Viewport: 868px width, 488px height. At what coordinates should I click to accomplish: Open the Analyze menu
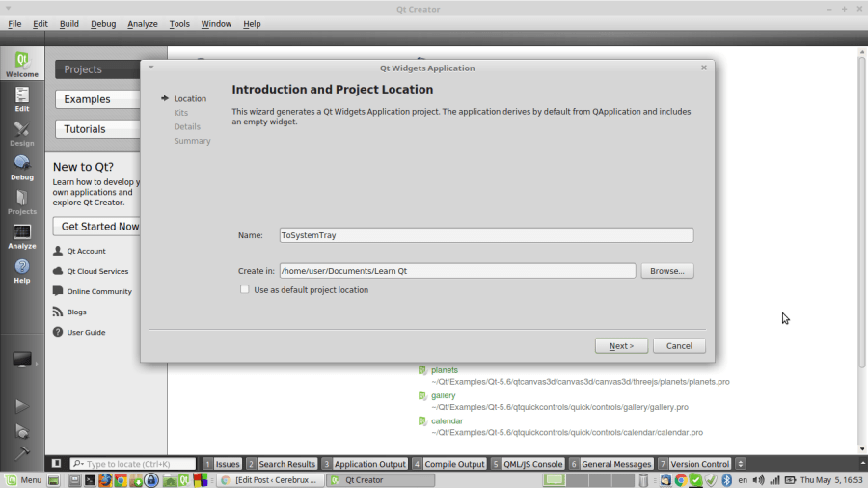pos(143,24)
